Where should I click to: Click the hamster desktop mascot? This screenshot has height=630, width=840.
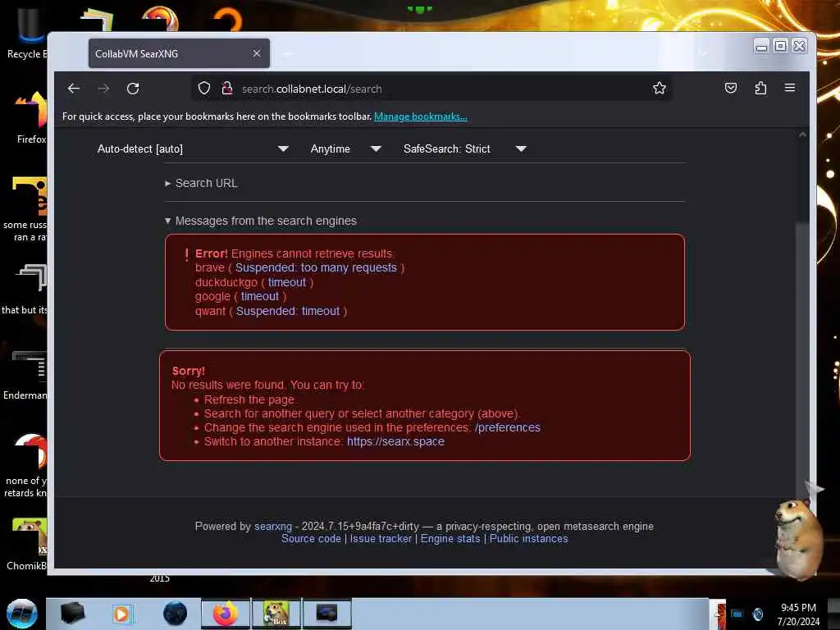click(798, 538)
